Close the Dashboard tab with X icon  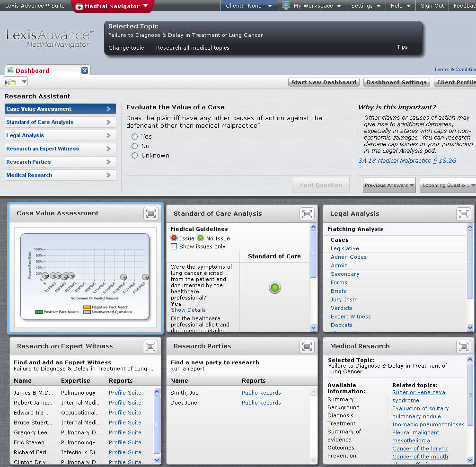[85, 70]
